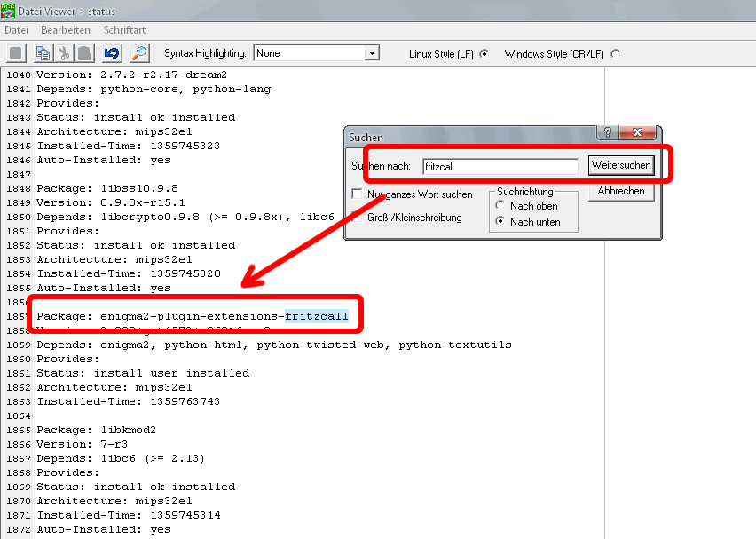
Task: Click the Paste clipboard toolbar icon
Action: [83, 53]
